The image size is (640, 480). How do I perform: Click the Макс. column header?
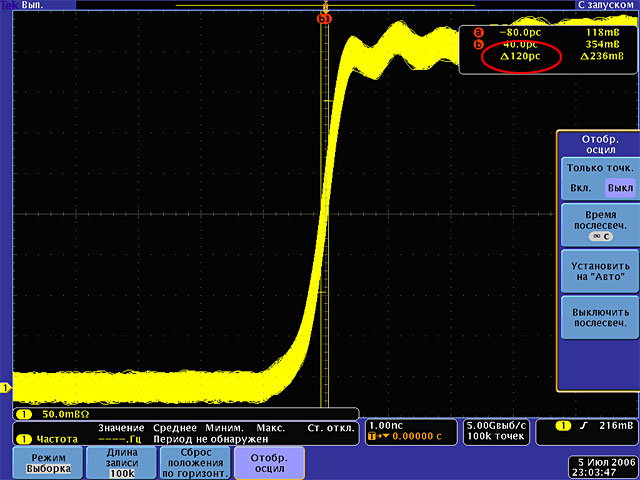pyautogui.click(x=271, y=428)
